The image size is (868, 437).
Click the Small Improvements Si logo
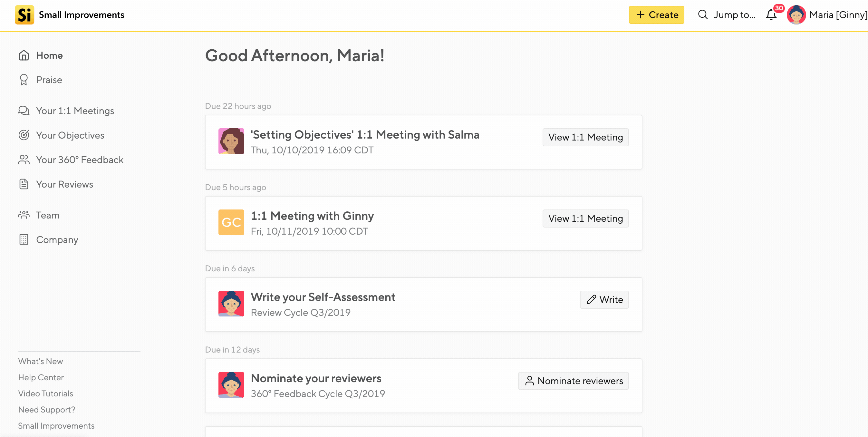coord(24,15)
